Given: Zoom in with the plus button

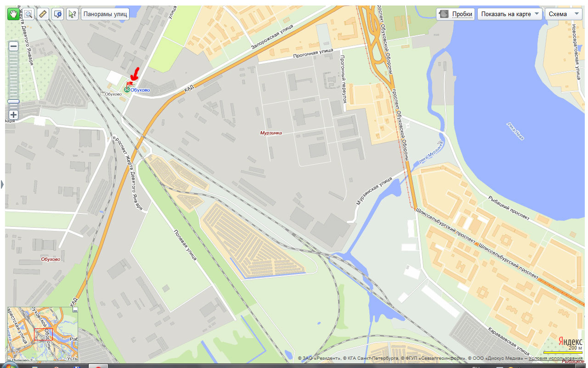Looking at the screenshot, I should [x=13, y=115].
